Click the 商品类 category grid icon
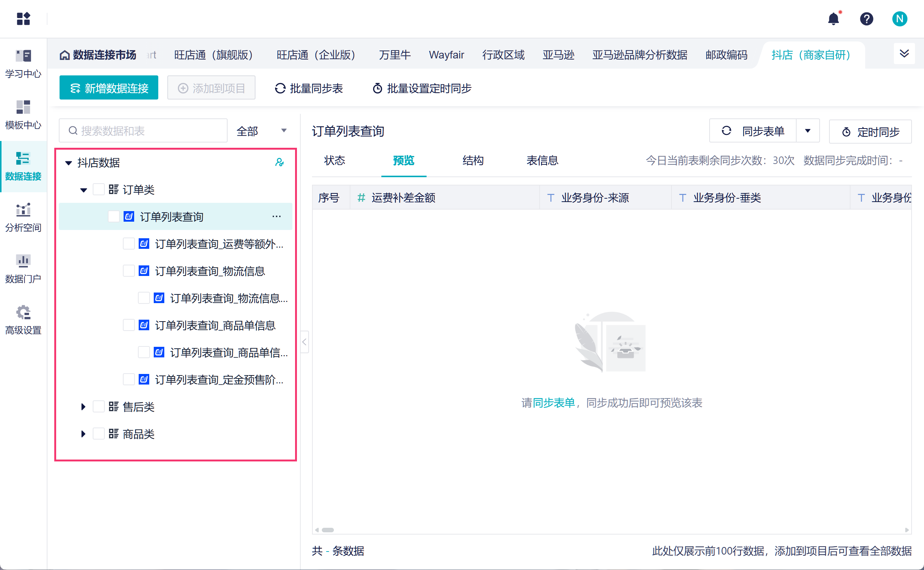Viewport: 924px width, 570px height. point(113,434)
